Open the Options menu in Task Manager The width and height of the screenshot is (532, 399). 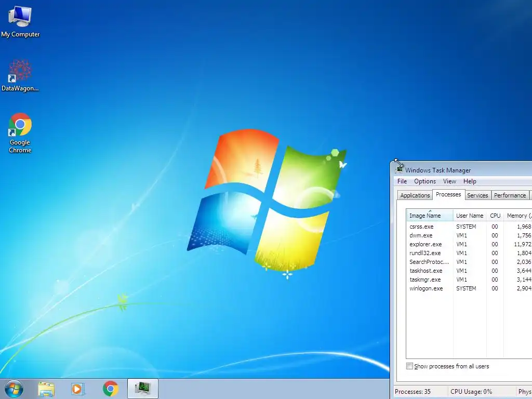tap(425, 181)
